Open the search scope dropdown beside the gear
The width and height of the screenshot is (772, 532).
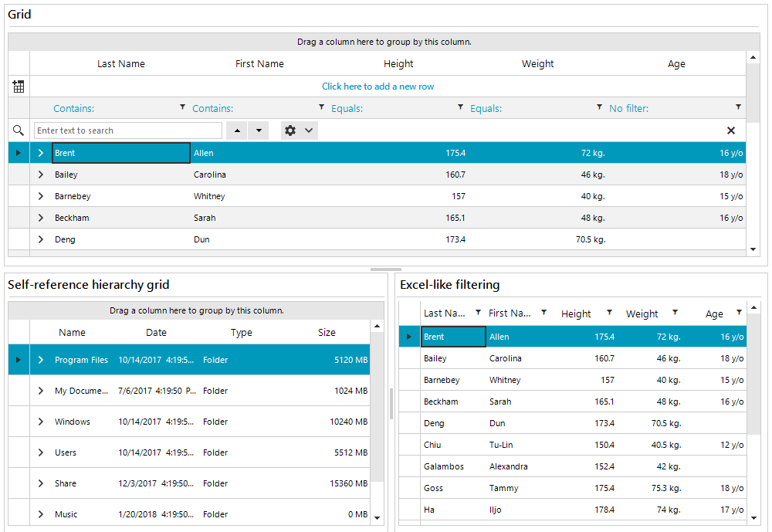coord(308,130)
